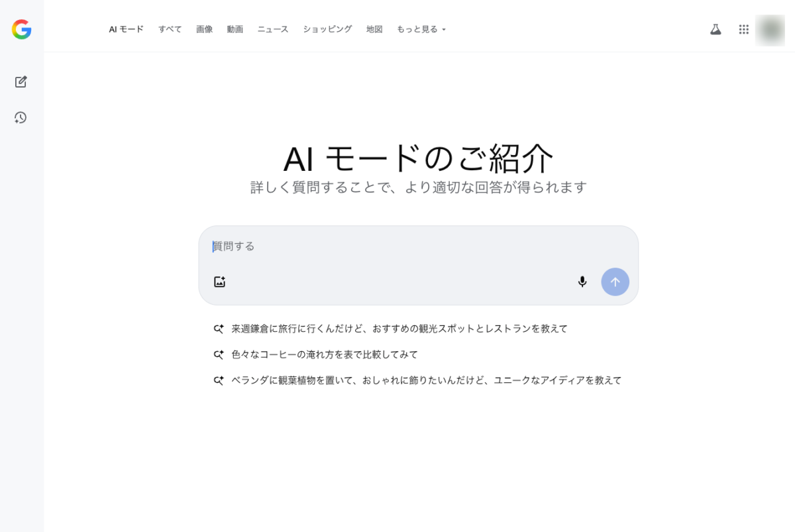Open Search Labs flask icon
The image size is (795, 532).
click(715, 29)
